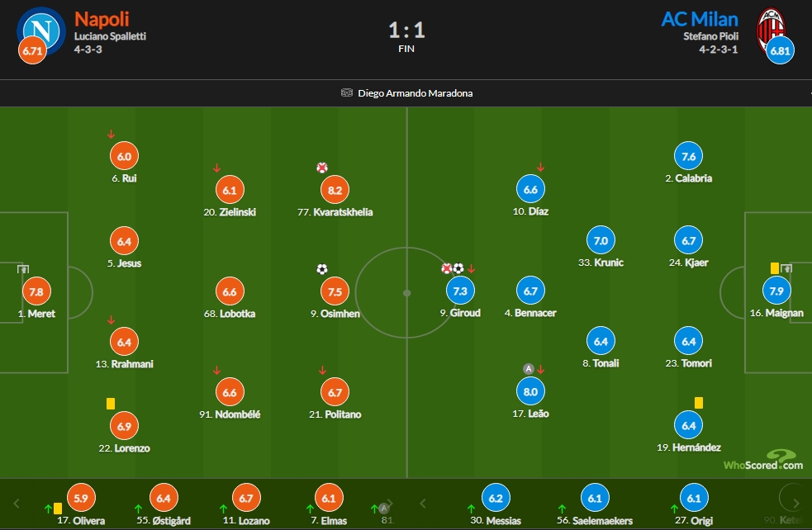Click the goal ball icon above Osimhen
This screenshot has height=530, width=812.
click(322, 269)
